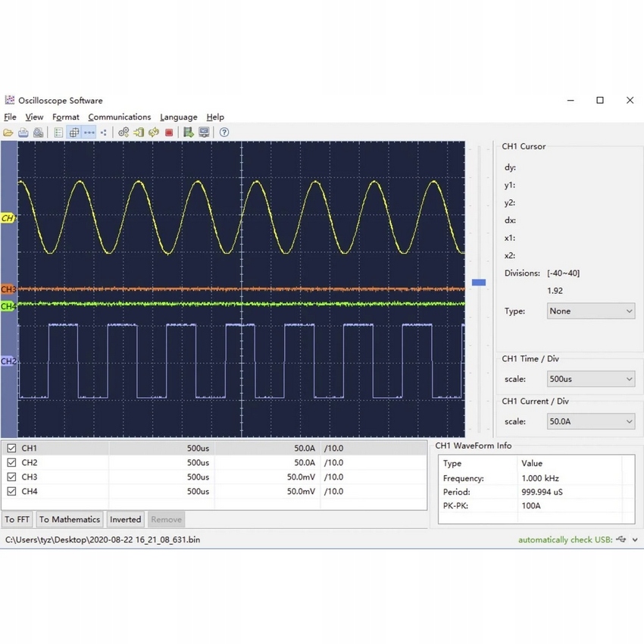644x644 pixels.
Task: Open print preview from the toolbar
Action: click(38, 133)
